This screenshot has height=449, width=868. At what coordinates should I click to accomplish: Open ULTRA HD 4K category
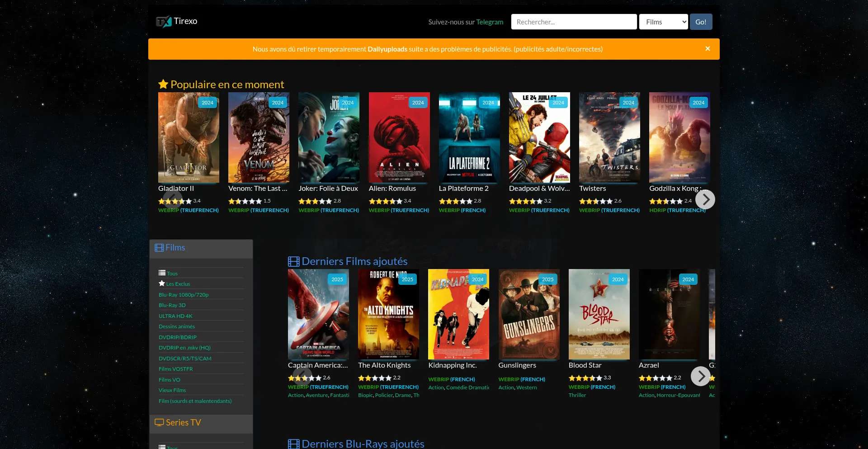175,316
